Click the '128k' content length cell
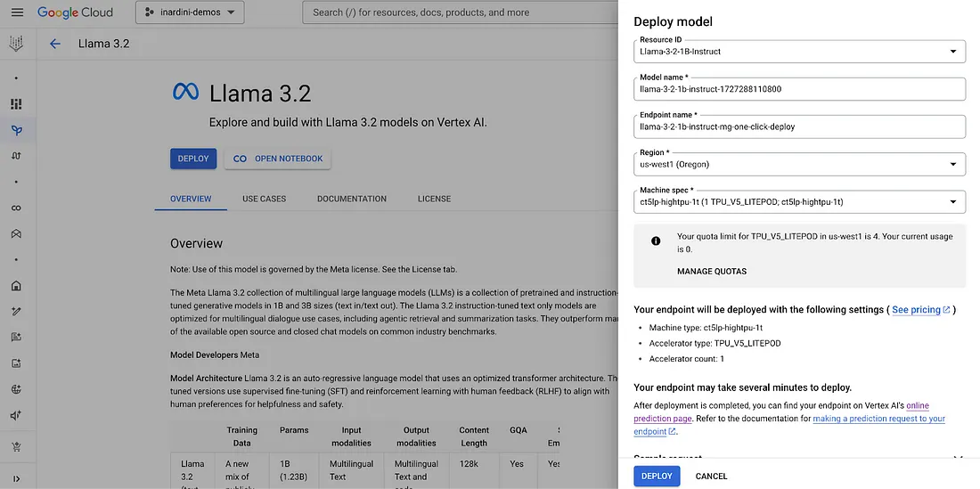 coord(474,464)
